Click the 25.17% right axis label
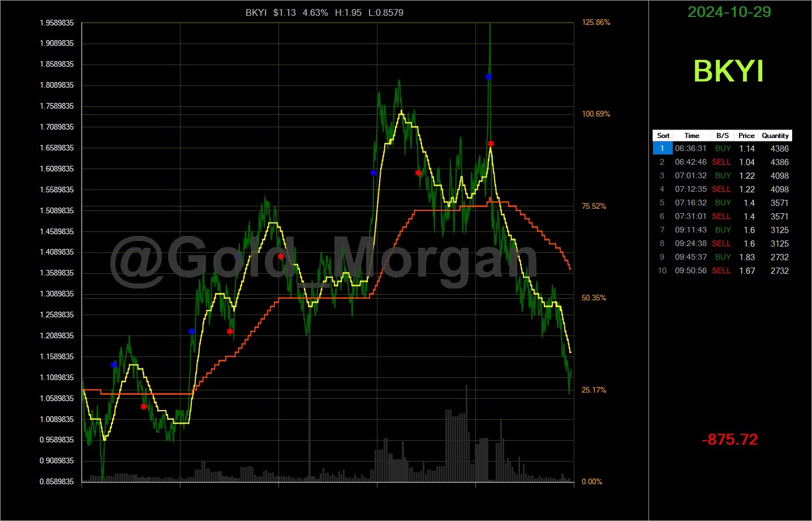Screen dimensions: 812x521 coord(594,390)
